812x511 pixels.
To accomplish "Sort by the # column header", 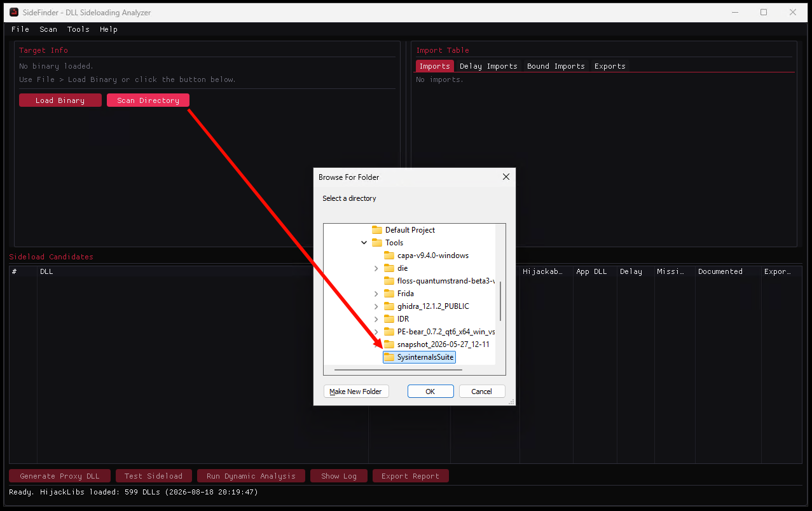I will pyautogui.click(x=23, y=271).
